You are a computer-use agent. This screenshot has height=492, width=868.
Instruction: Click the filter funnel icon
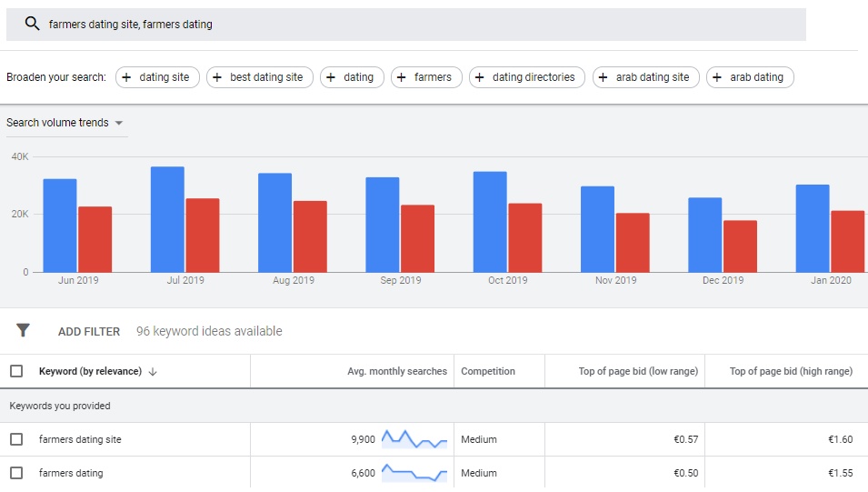tap(24, 331)
